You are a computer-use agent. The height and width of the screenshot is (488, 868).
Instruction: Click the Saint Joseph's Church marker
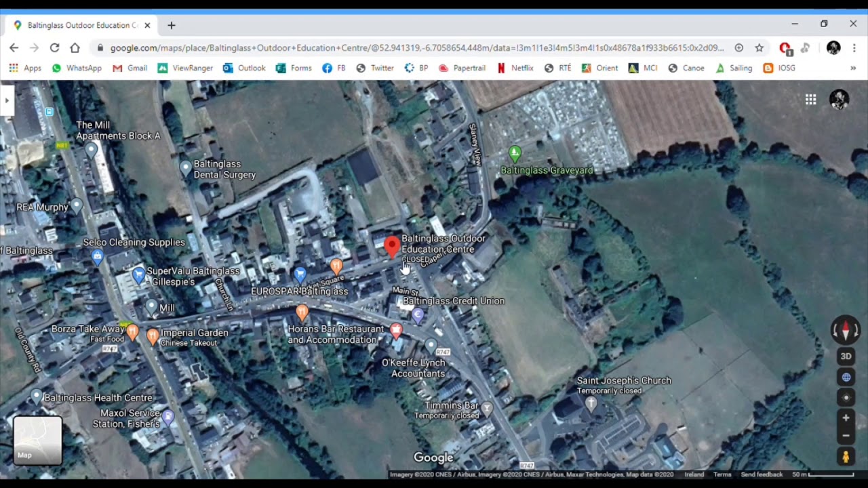pyautogui.click(x=591, y=404)
